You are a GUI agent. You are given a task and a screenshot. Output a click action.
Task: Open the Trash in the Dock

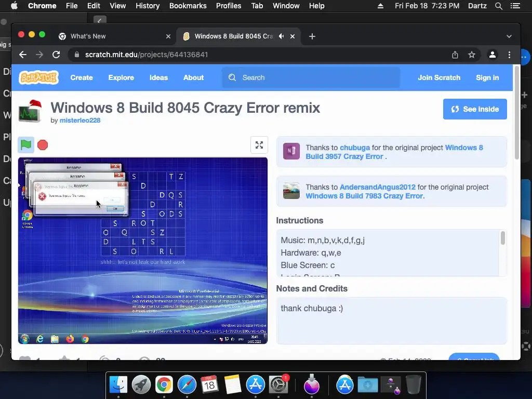click(x=413, y=385)
